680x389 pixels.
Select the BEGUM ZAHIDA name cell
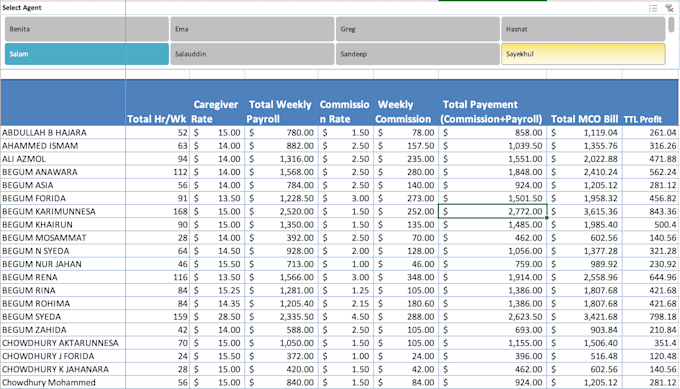63,330
